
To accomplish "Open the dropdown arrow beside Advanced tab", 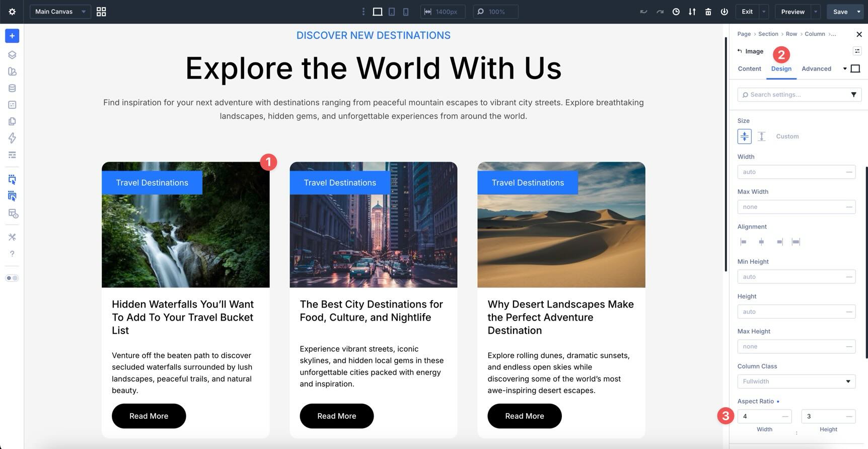I will click(x=845, y=69).
